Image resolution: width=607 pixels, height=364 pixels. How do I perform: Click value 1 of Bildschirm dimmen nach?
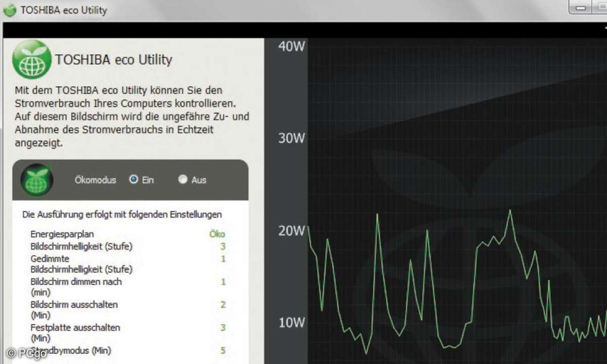click(223, 282)
